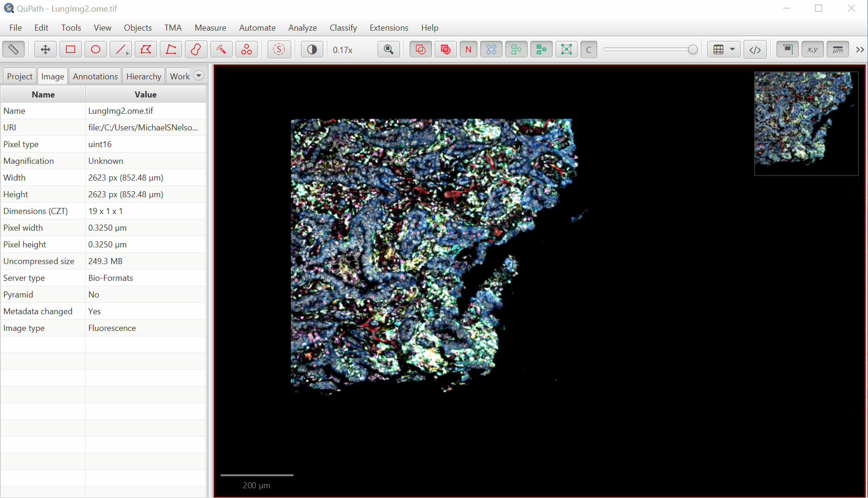Open the Analyze menu
Viewport: 868px width, 498px height.
pos(302,28)
